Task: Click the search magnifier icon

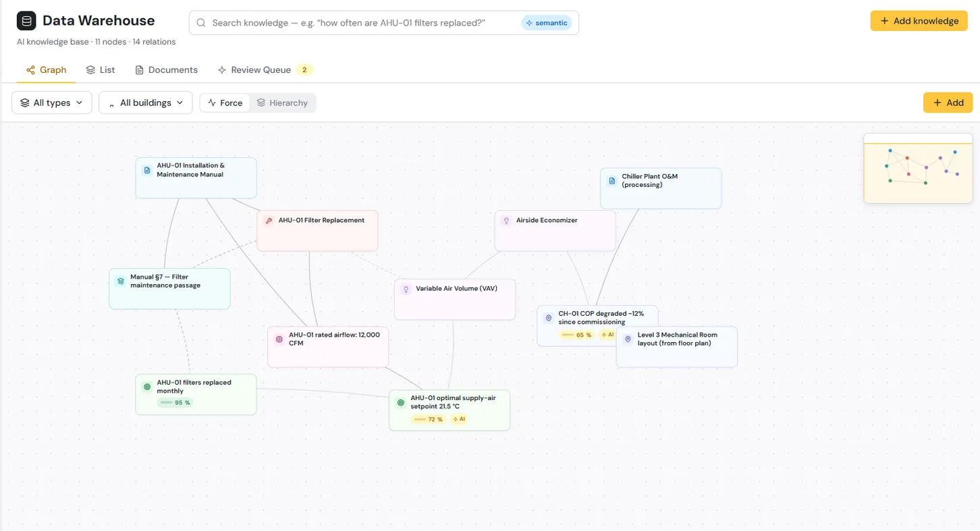Action: click(x=201, y=23)
